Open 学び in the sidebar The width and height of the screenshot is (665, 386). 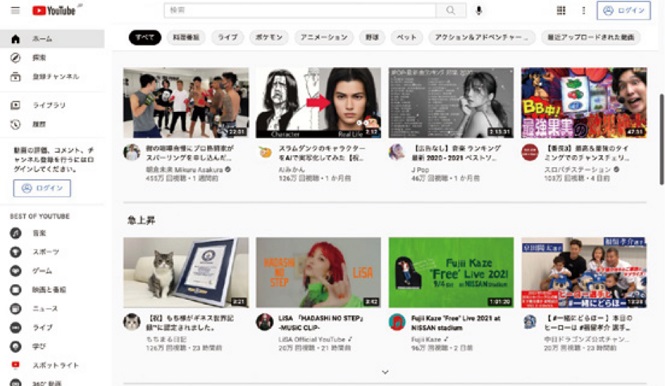(x=52, y=347)
